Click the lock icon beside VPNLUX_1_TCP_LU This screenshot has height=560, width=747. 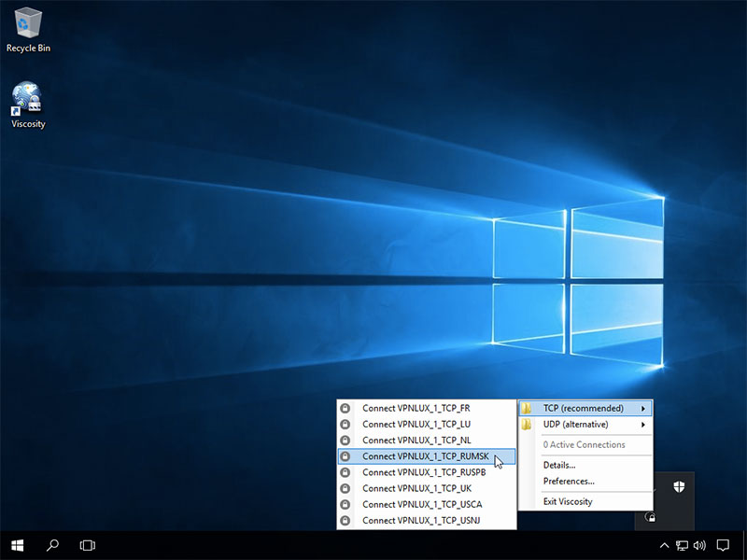345,425
